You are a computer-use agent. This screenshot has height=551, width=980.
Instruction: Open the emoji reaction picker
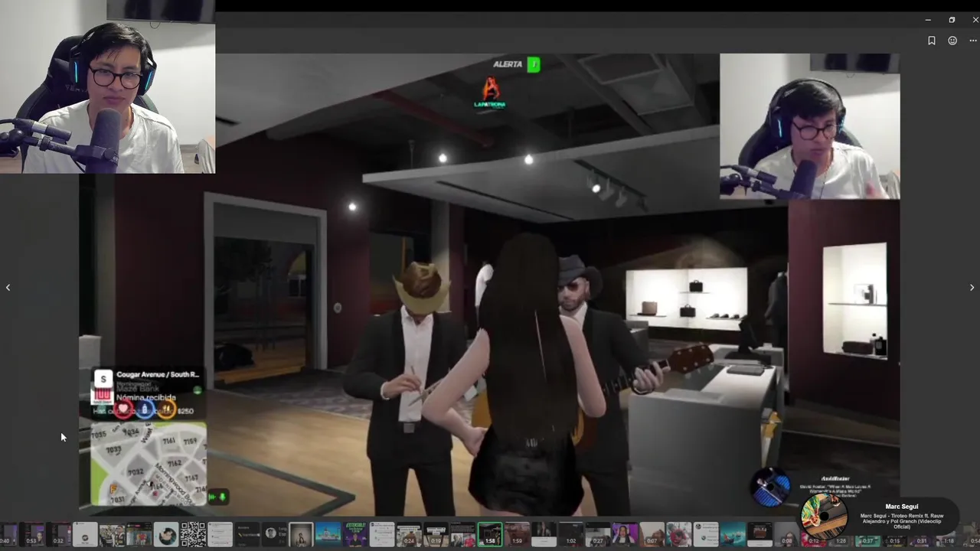[x=952, y=41]
